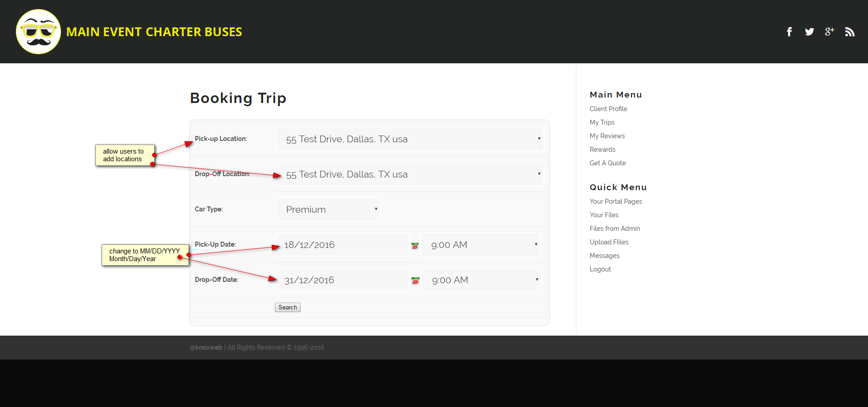Screen dimensions: 868x407
Task: Go to Client Profile menu item
Action: click(608, 109)
